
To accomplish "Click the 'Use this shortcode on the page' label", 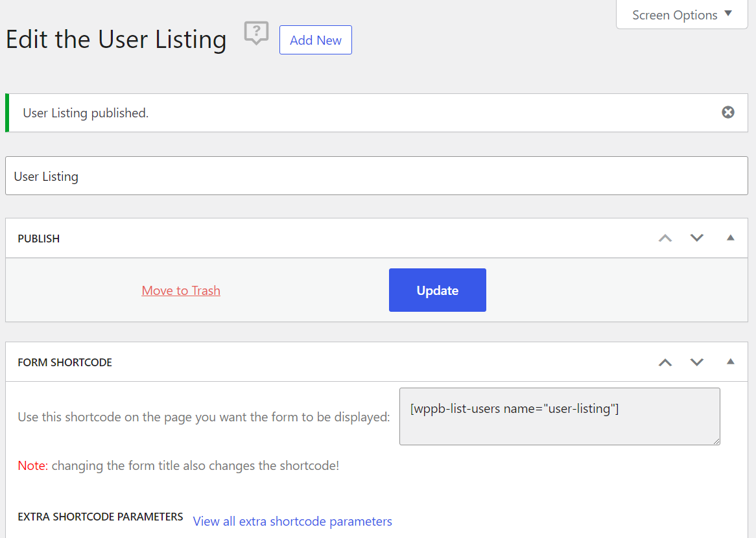I will point(204,417).
